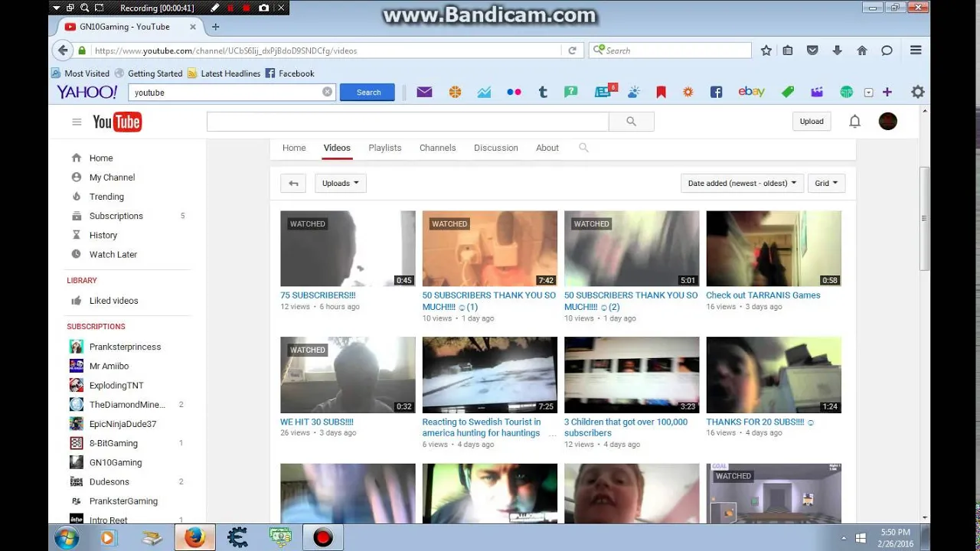
Task: Click inside the YouTube search field
Action: pos(407,121)
